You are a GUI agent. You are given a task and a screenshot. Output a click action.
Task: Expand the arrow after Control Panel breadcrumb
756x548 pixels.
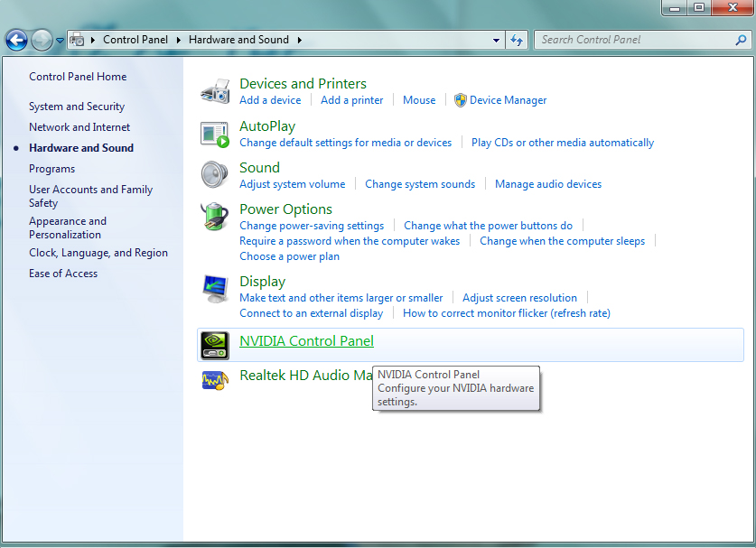point(179,40)
